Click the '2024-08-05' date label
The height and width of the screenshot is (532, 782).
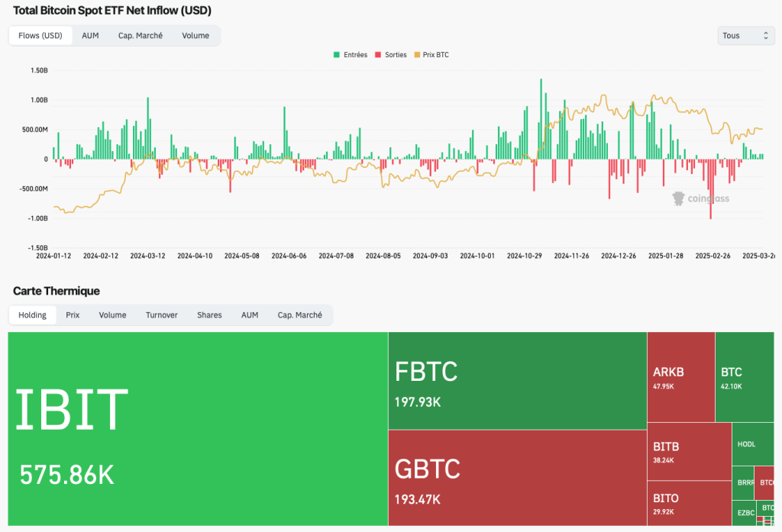383,256
